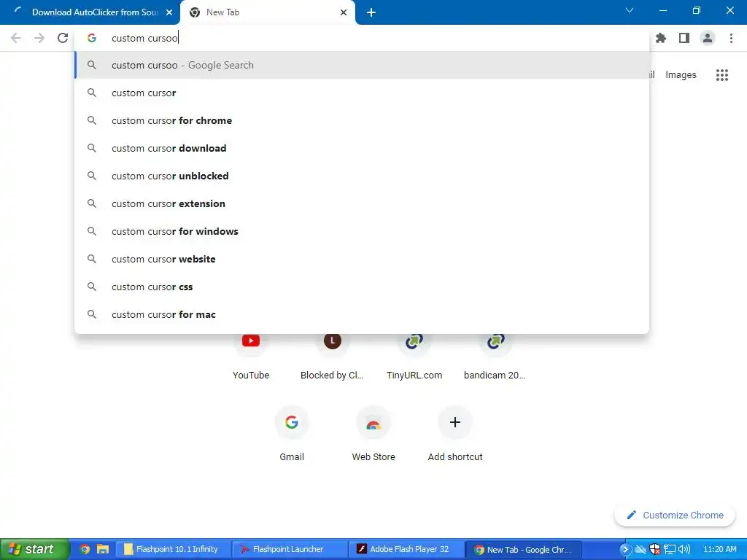Click the New Tab - Google Chrome taskbar button
Viewport: 747px width, 560px height.
[524, 549]
